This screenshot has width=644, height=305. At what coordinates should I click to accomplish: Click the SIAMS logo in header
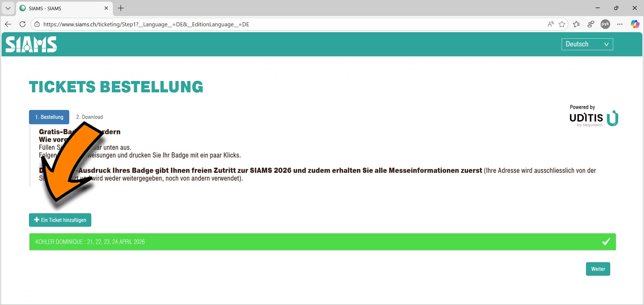[x=31, y=44]
